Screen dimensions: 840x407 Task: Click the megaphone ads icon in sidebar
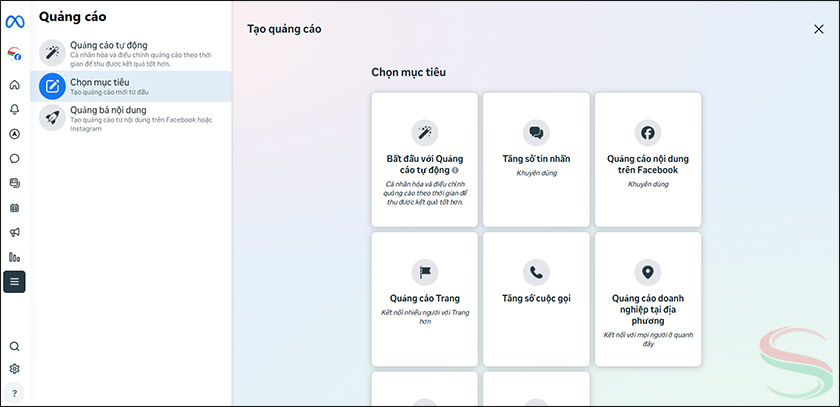click(x=14, y=232)
